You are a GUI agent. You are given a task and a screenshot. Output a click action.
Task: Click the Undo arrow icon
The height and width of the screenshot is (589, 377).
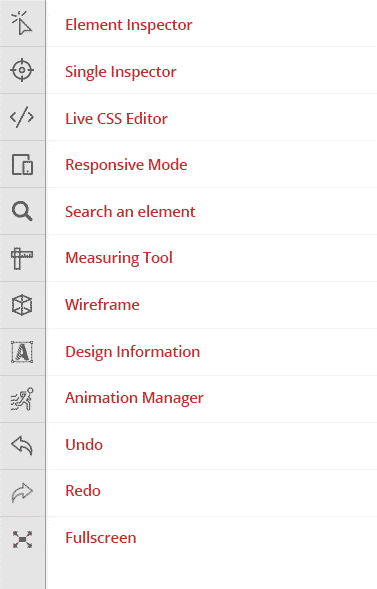[22, 446]
